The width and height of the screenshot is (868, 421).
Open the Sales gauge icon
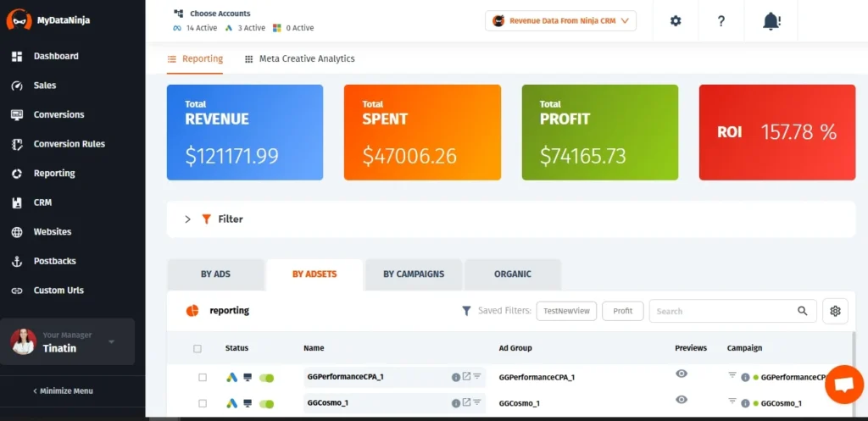(17, 86)
